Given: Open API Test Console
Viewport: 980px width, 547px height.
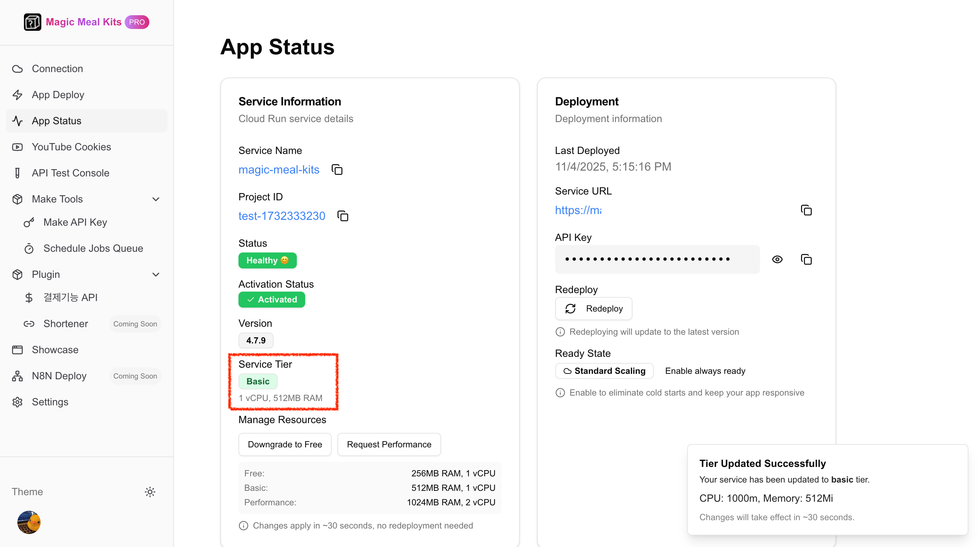Looking at the screenshot, I should (x=87, y=173).
